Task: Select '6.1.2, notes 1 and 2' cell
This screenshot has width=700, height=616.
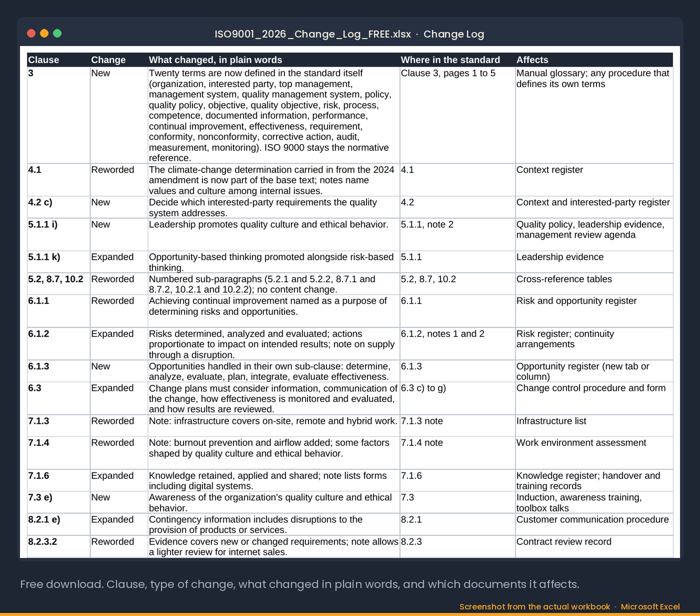Action: pos(457,344)
